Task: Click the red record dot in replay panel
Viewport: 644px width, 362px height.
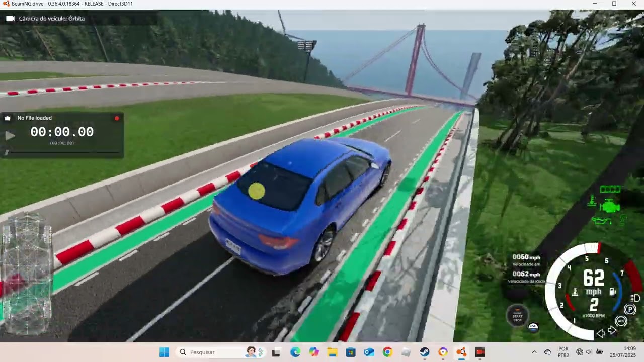Action: tap(117, 118)
